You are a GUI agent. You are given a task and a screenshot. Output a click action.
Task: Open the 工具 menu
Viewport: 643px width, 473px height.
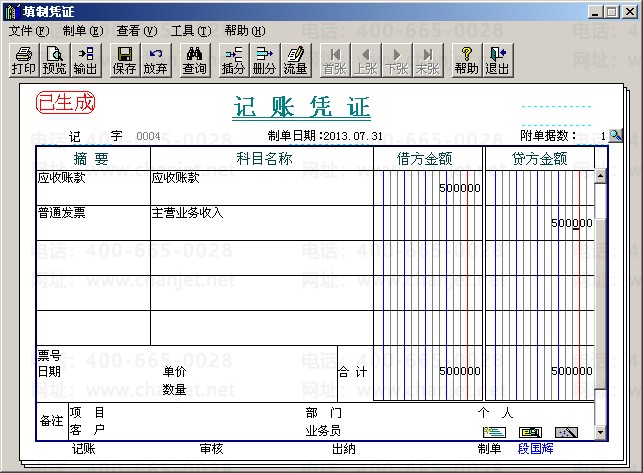click(190, 31)
